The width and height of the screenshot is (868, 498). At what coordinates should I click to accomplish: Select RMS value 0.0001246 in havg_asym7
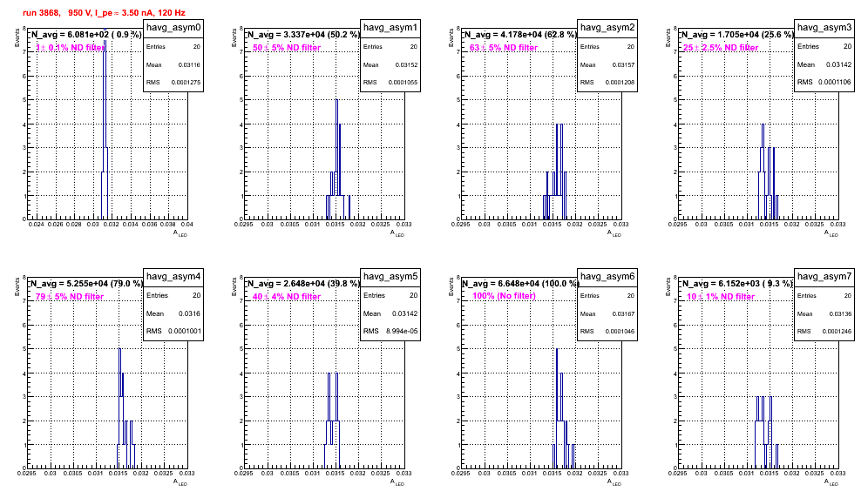837,331
